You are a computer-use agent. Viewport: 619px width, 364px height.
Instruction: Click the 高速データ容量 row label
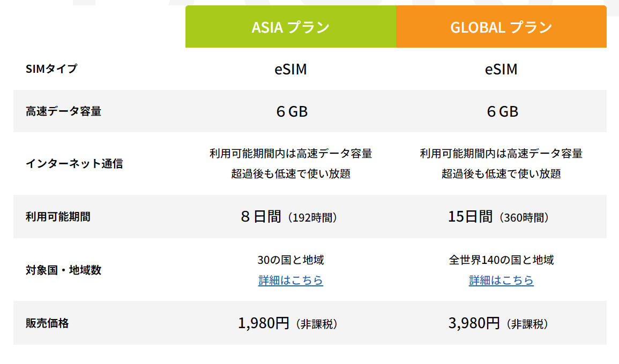63,111
